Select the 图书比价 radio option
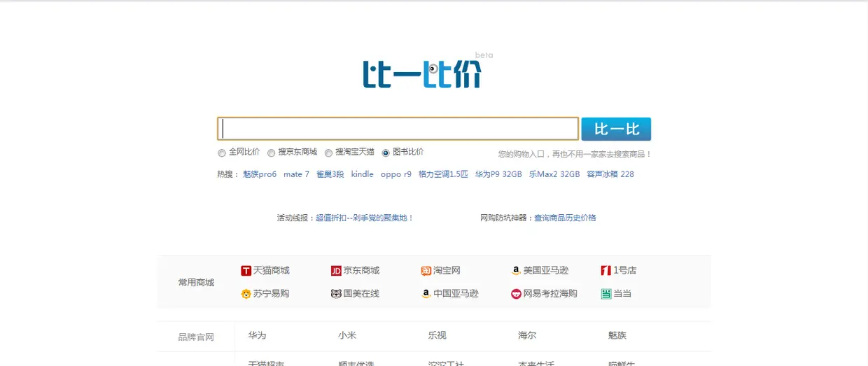The image size is (868, 366). [x=386, y=153]
